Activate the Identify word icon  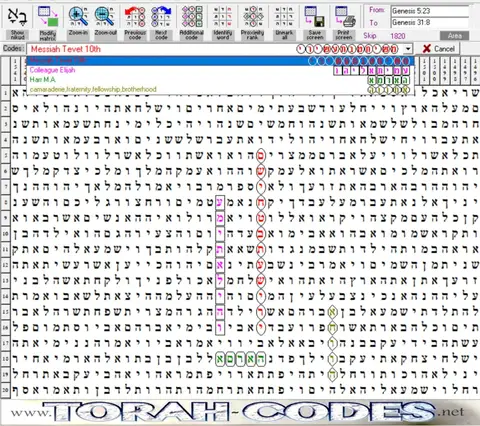[x=222, y=17]
